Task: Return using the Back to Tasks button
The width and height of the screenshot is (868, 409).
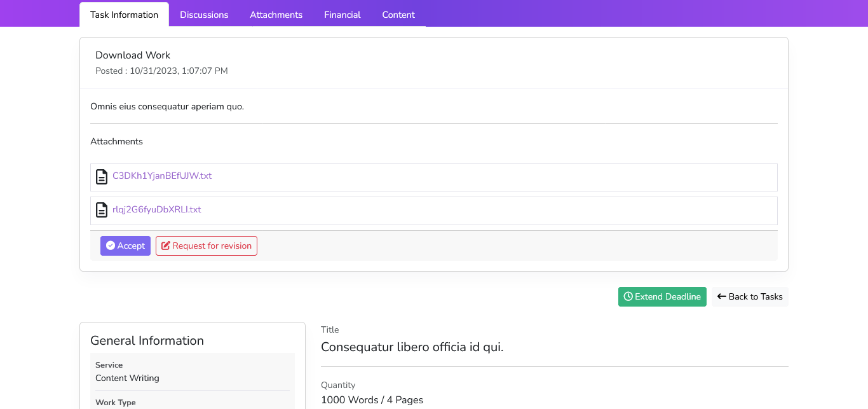Action: point(750,296)
